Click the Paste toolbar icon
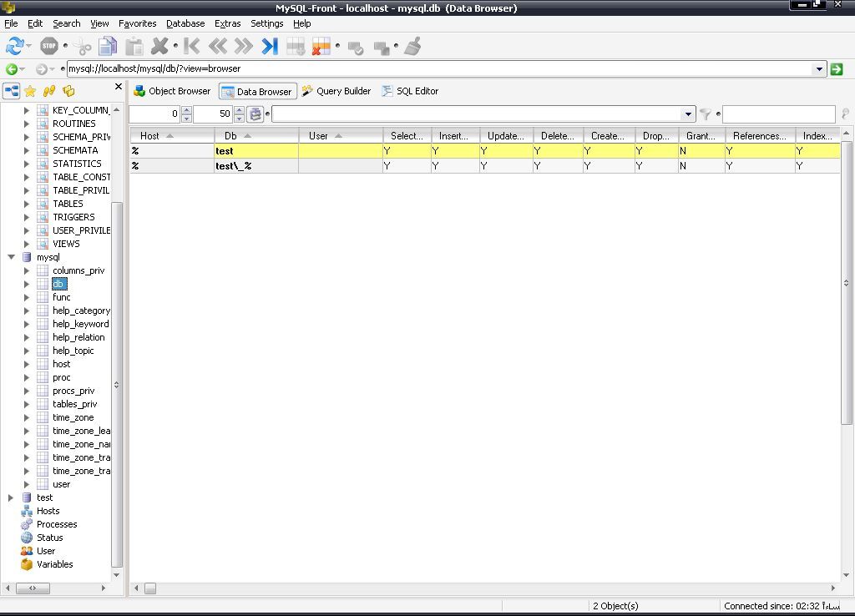Screen dimensions: 855x616 click(134, 46)
